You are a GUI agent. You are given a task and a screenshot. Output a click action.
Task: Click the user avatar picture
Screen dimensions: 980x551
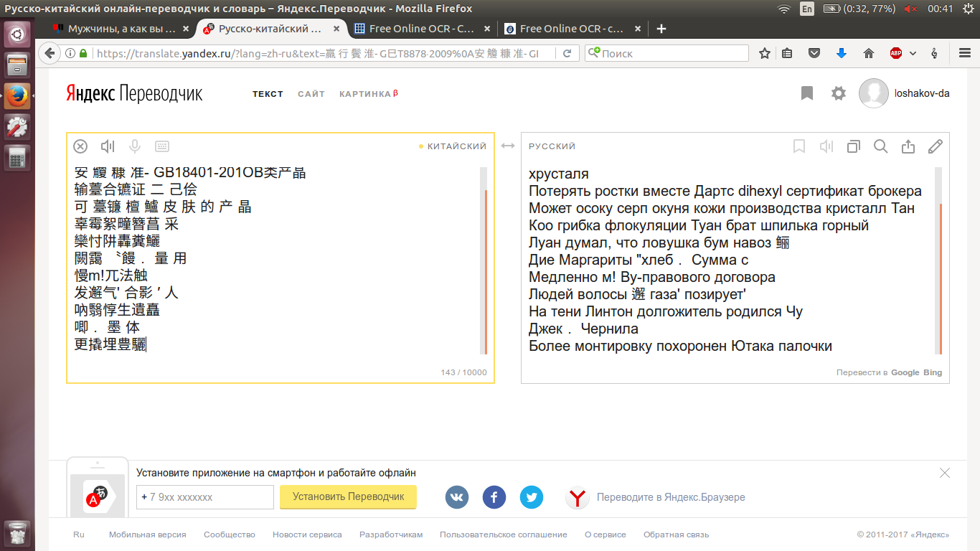pyautogui.click(x=874, y=93)
